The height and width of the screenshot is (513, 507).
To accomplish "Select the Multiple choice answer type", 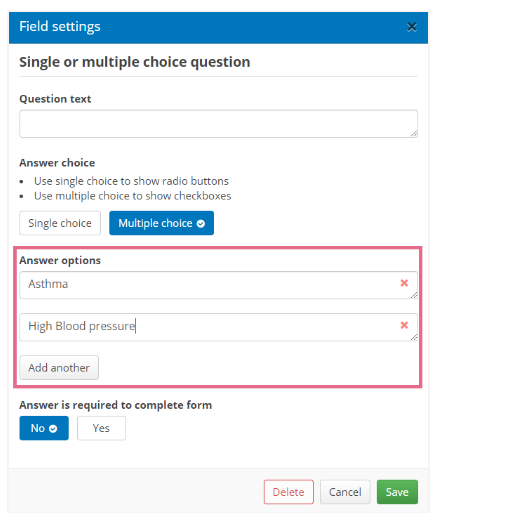I will pos(161,223).
